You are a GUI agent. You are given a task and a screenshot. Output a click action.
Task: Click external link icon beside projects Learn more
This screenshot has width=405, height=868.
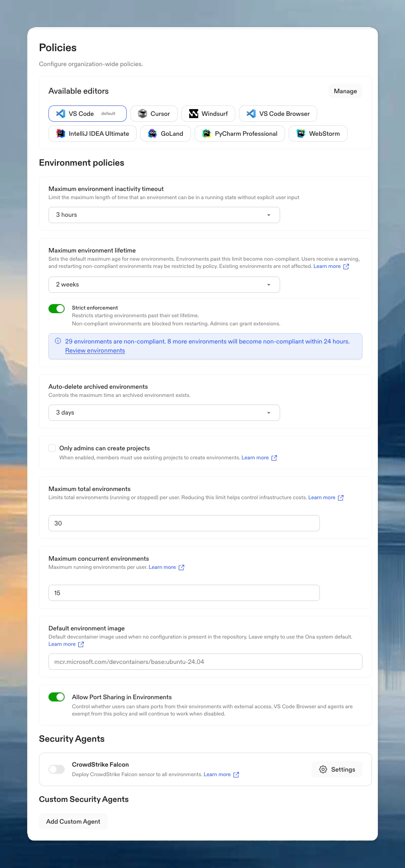pyautogui.click(x=274, y=458)
